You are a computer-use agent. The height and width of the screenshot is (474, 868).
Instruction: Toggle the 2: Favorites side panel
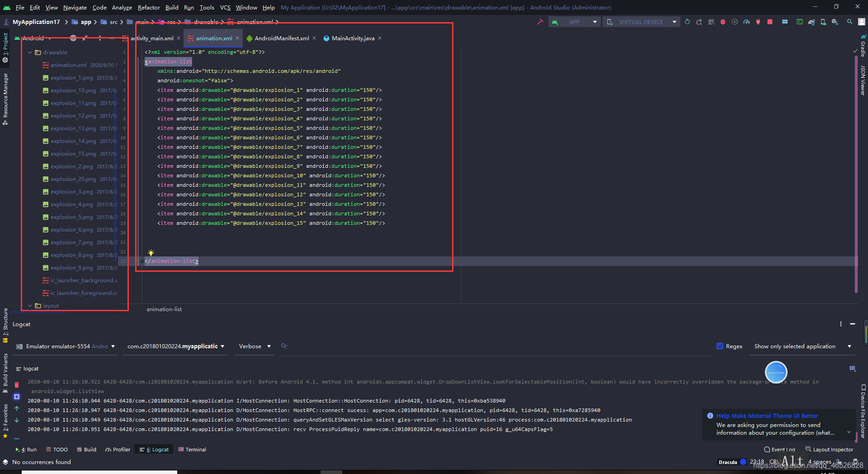click(x=5, y=421)
